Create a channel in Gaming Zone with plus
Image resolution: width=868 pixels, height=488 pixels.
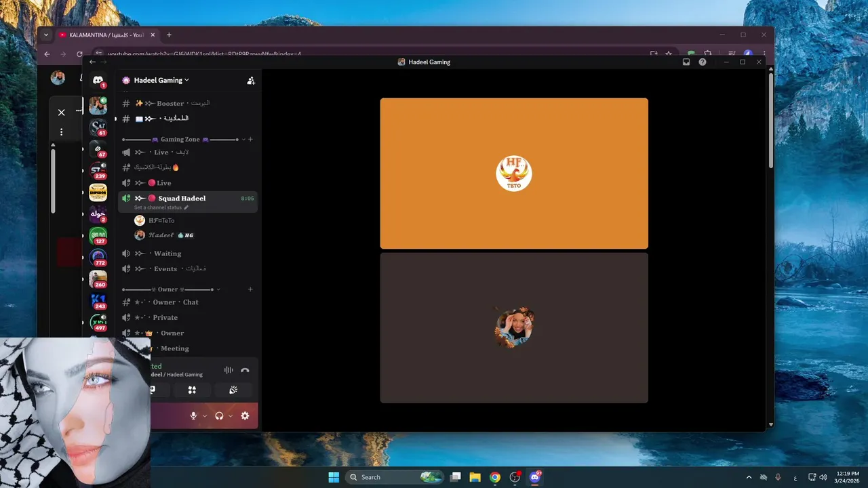coord(250,139)
